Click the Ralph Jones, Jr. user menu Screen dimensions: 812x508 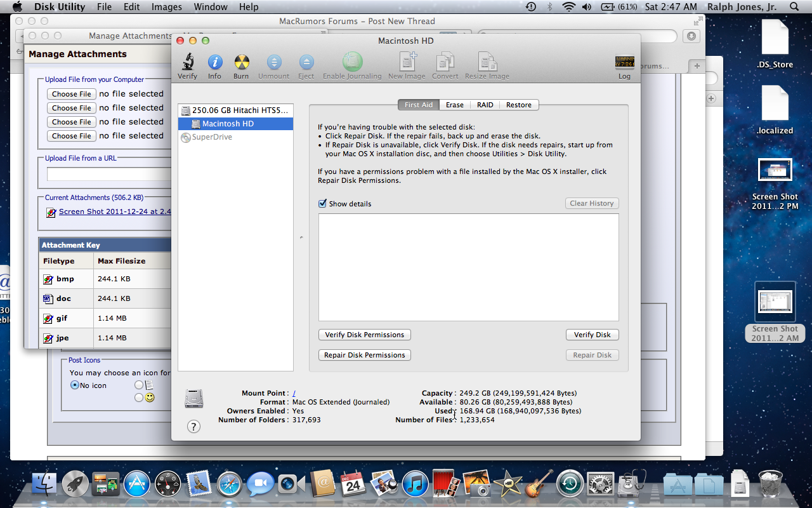point(743,7)
